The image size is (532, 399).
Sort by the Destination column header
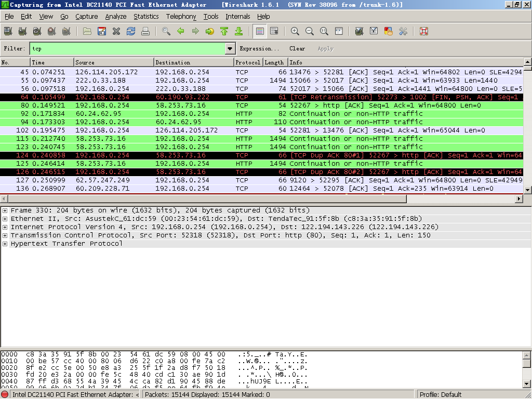(194, 62)
